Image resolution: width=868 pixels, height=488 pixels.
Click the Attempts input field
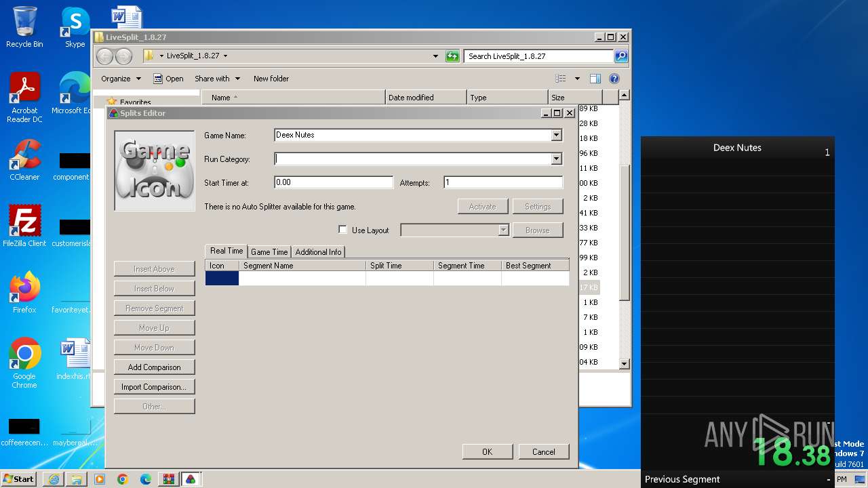503,182
